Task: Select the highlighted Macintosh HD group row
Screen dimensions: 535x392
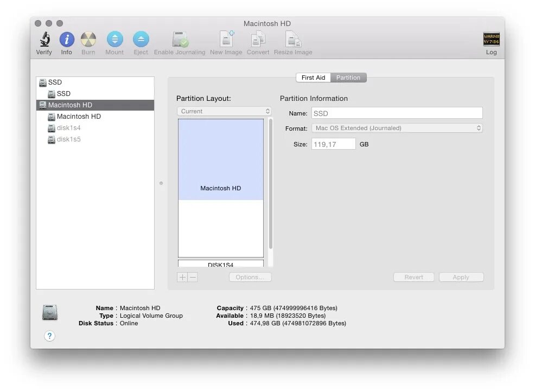Action: [x=95, y=105]
